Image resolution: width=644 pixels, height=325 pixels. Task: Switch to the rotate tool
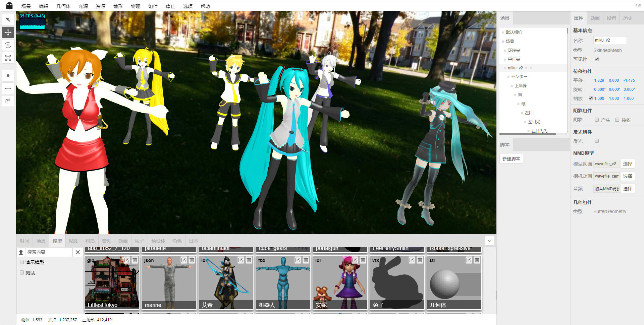coord(8,45)
